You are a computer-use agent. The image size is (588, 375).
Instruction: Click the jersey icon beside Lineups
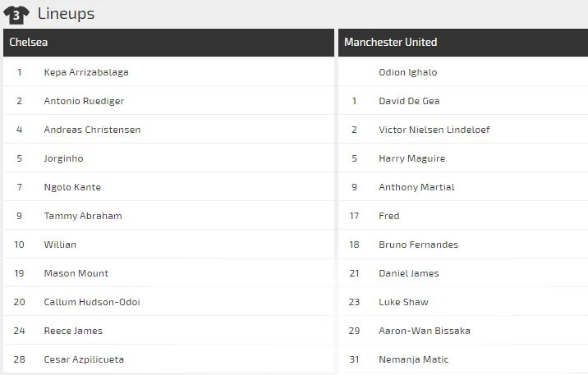tap(17, 14)
